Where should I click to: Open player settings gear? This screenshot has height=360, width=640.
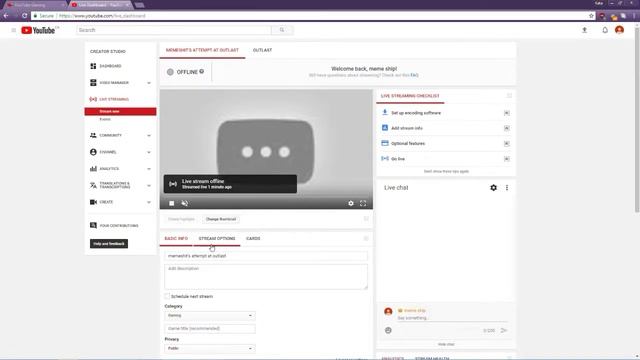351,203
